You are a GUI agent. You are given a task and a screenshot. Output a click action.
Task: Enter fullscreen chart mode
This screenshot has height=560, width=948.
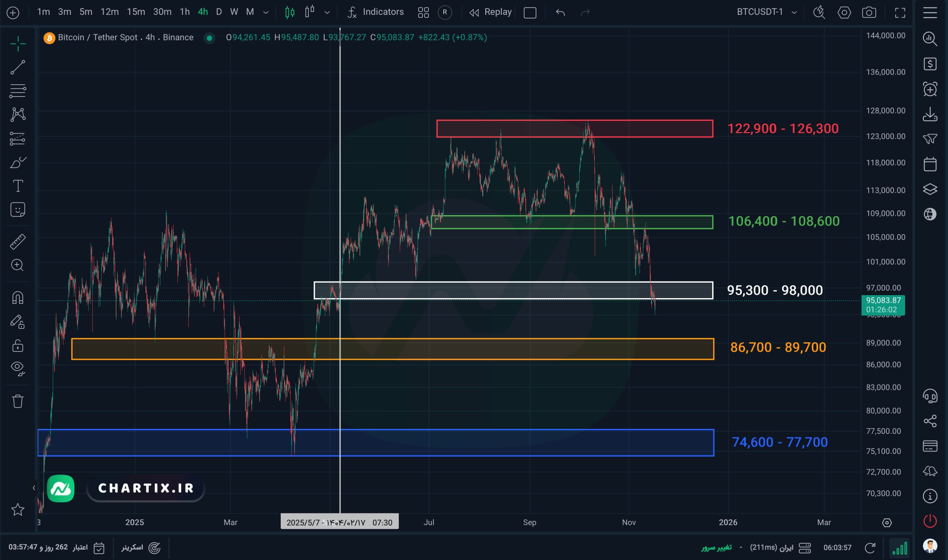(x=900, y=13)
